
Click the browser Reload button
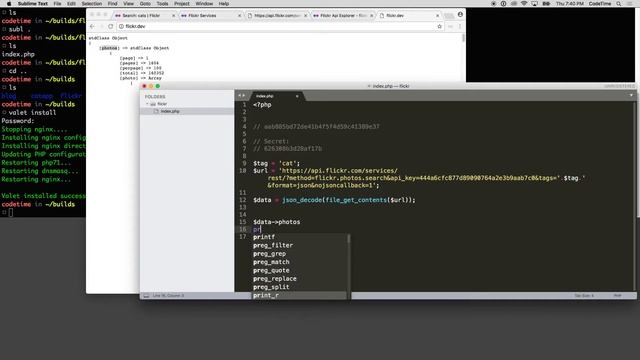coord(111,26)
